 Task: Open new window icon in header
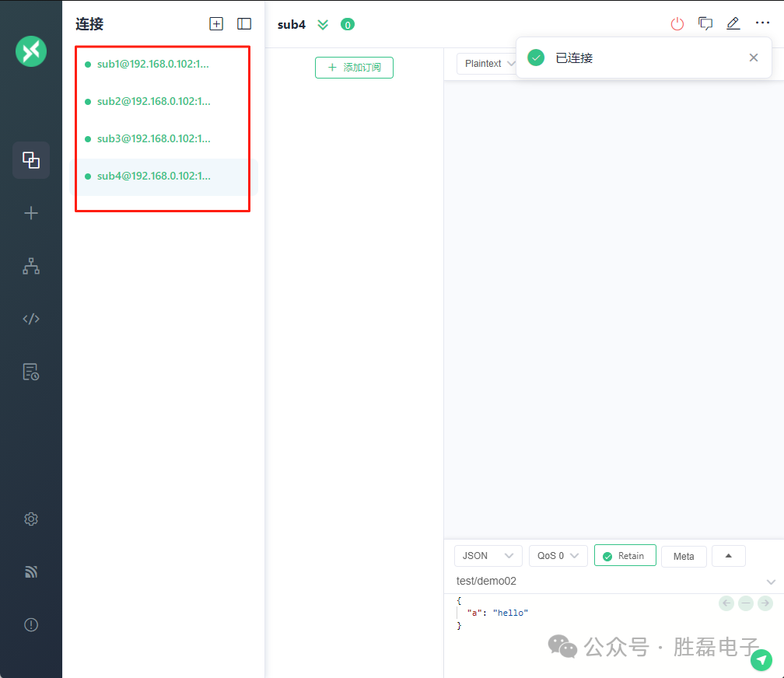pyautogui.click(x=705, y=23)
